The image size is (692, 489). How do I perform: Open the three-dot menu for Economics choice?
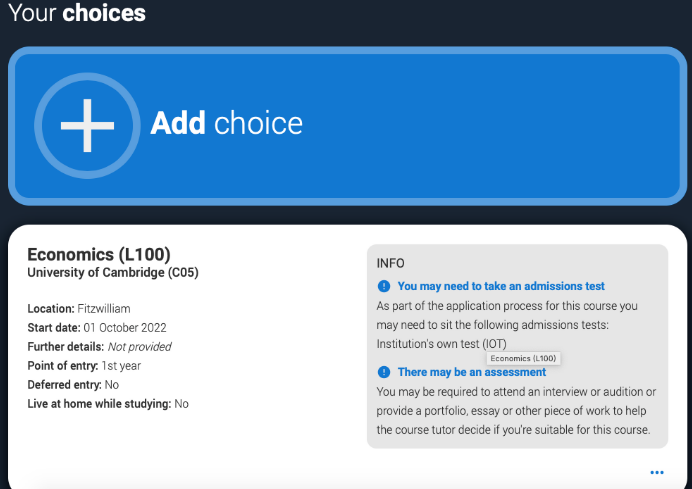pyautogui.click(x=657, y=473)
